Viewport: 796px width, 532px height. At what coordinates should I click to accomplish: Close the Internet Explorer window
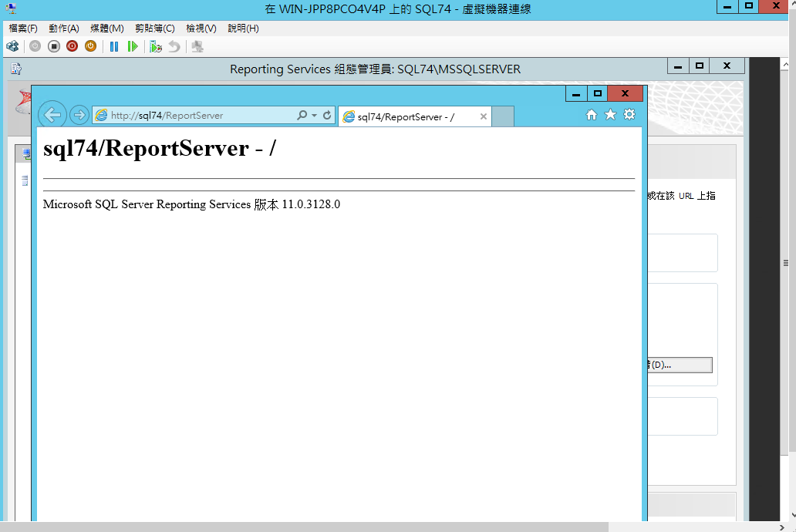click(x=626, y=93)
